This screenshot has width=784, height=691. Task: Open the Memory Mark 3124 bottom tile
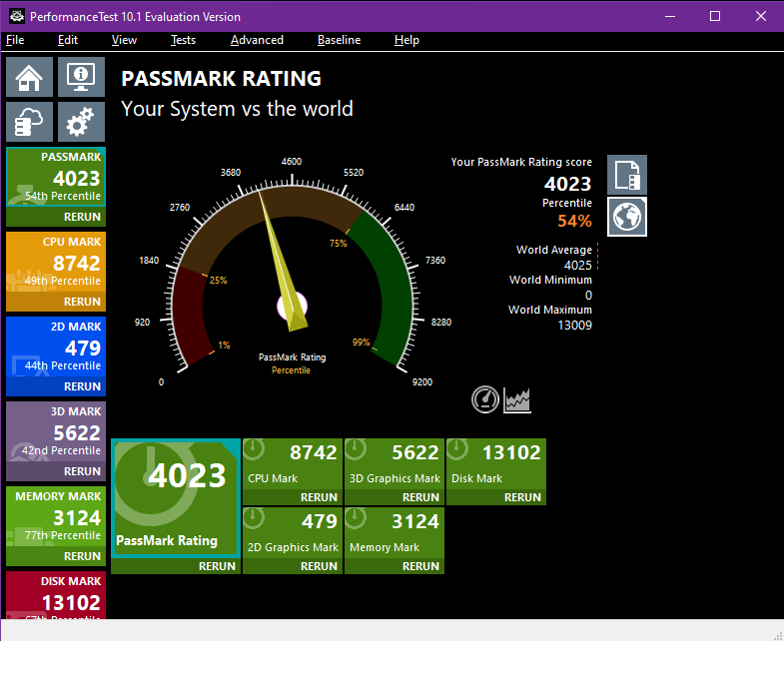pyautogui.click(x=394, y=533)
